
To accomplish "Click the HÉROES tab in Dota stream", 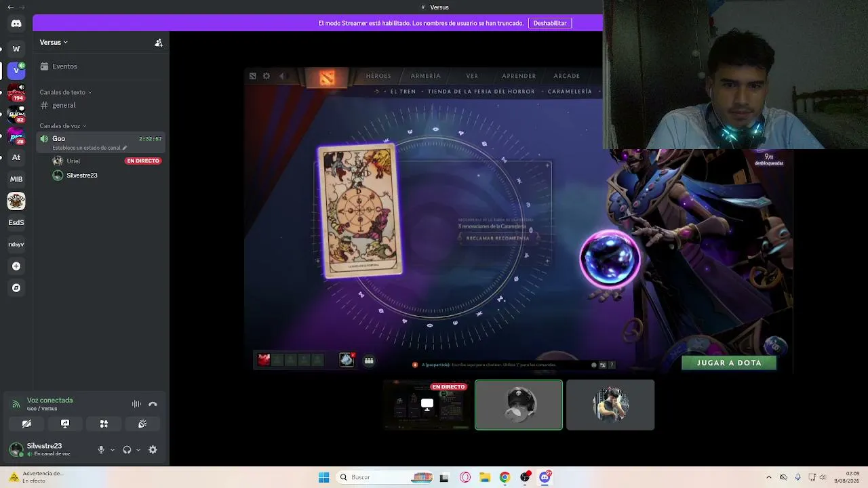I will click(x=378, y=76).
